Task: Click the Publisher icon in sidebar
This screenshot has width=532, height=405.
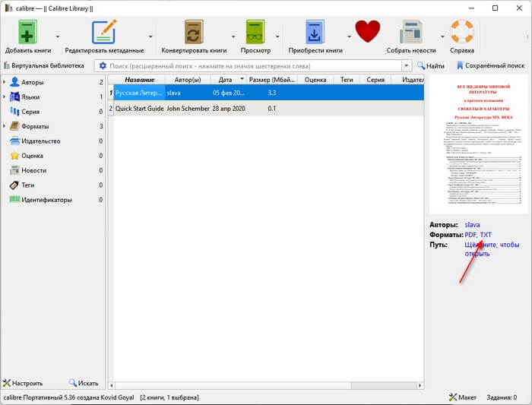Action: click(14, 141)
